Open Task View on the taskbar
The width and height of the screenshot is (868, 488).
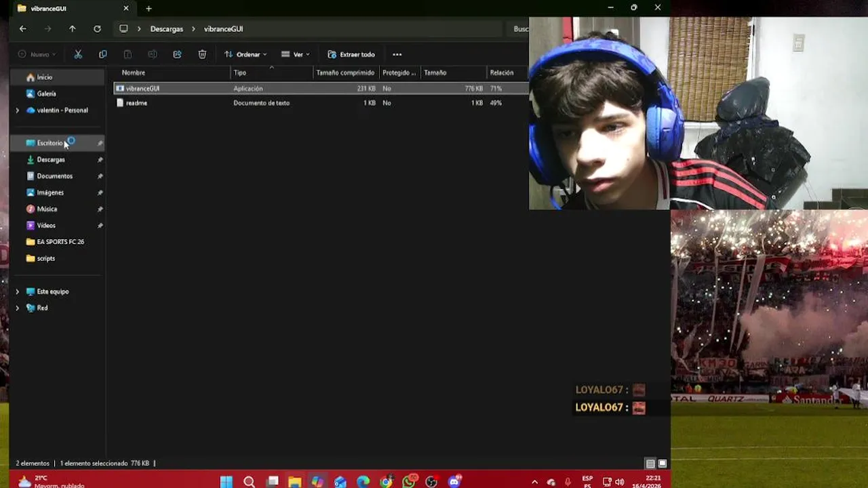pos(273,482)
